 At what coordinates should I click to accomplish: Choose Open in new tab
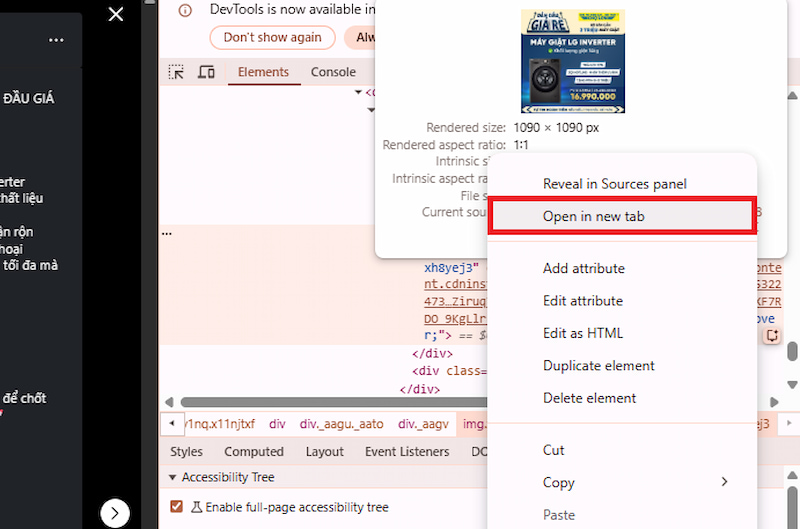pos(620,217)
